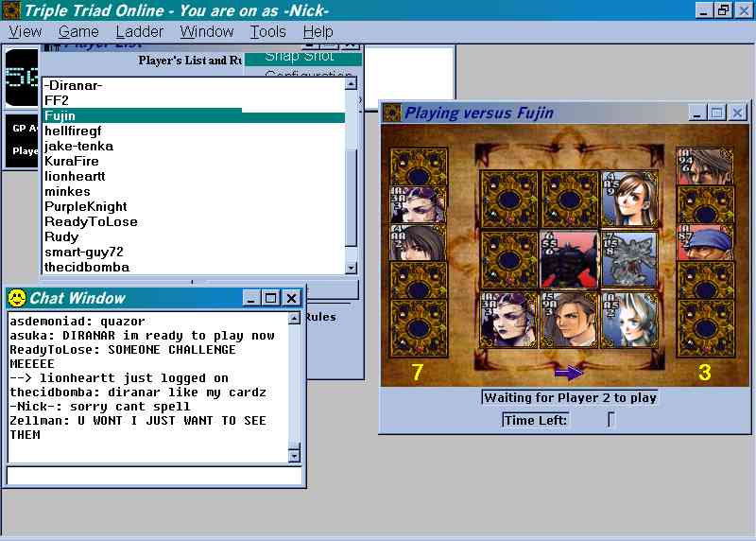The height and width of the screenshot is (541, 756).
Task: Minimize the Chat Window
Action: point(251,298)
